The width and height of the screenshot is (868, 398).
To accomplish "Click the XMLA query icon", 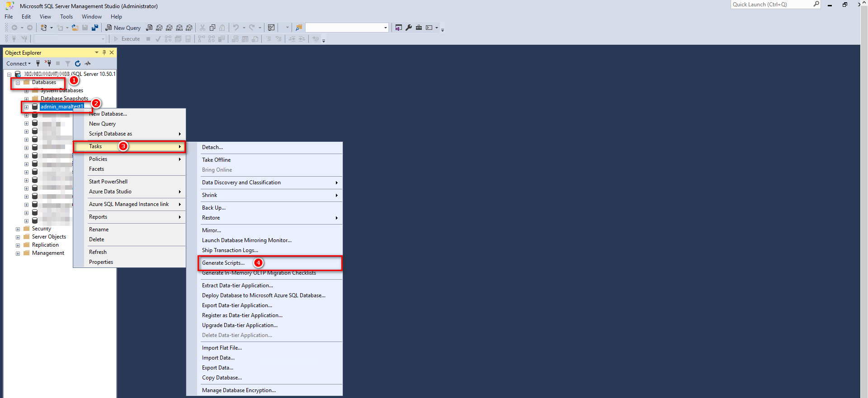I will [x=179, y=28].
